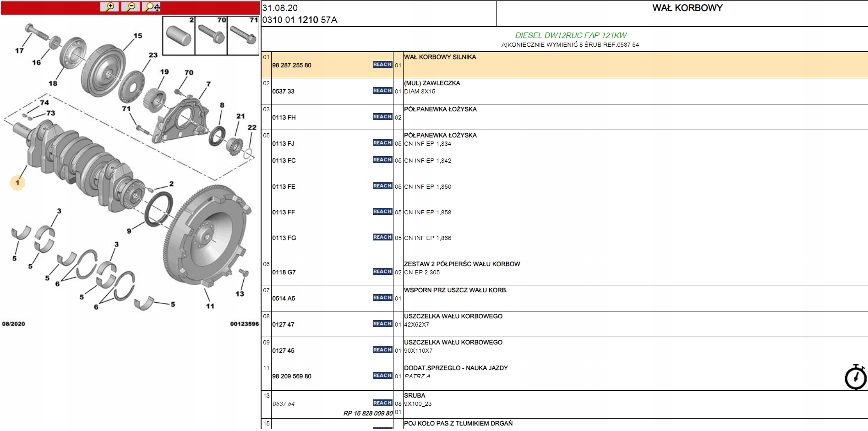
Task: Open the inset thumbnail of part 2
Action: point(179,36)
